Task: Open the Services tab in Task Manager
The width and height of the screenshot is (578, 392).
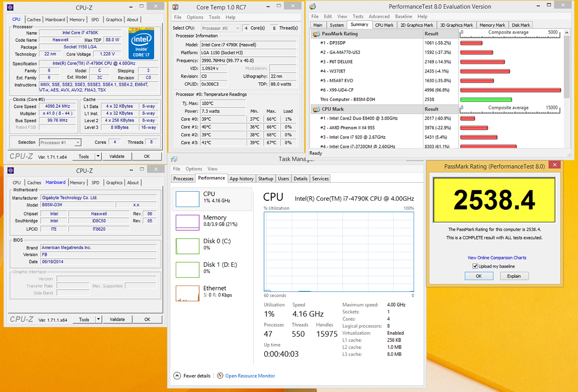Action: (320, 179)
